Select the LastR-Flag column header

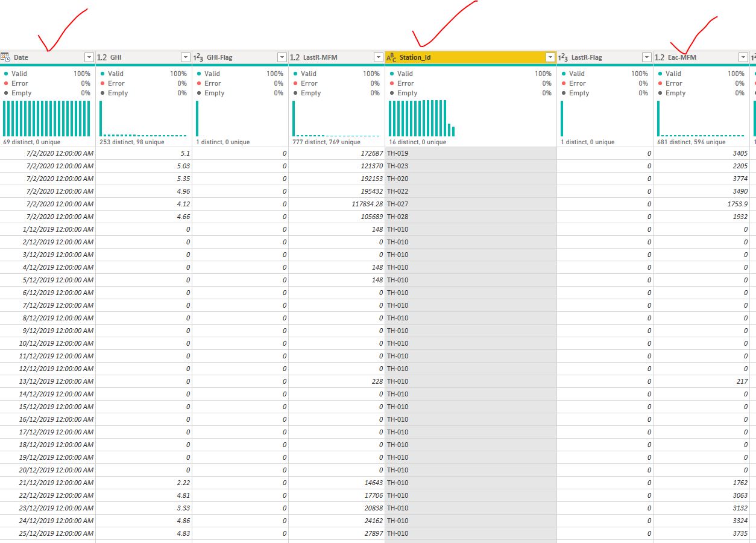tap(605, 57)
